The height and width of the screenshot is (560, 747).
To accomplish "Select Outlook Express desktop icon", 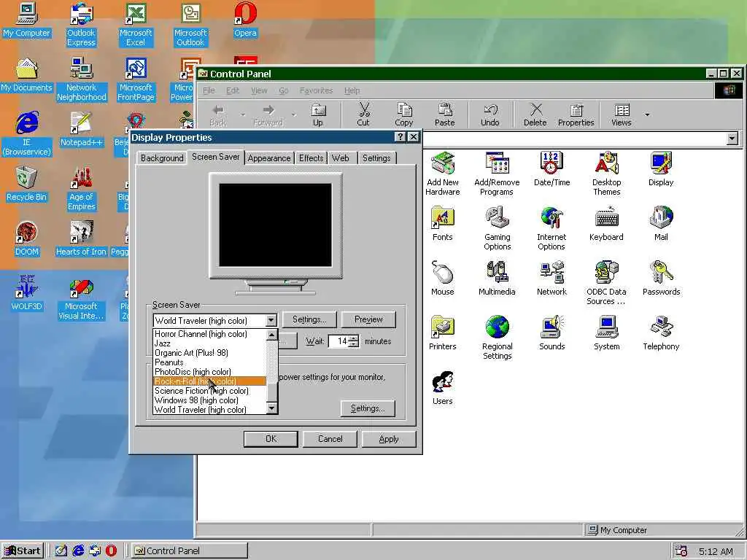I will 81,25.
